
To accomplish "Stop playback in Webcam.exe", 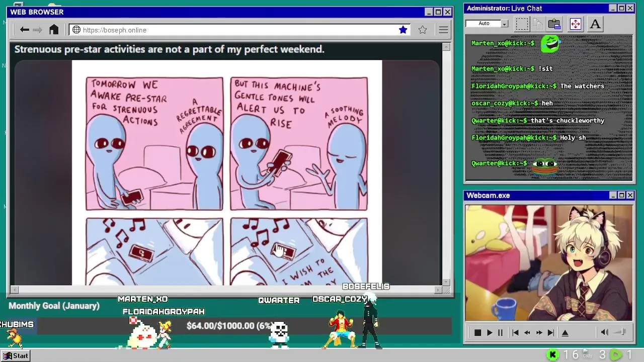I will point(477,332).
